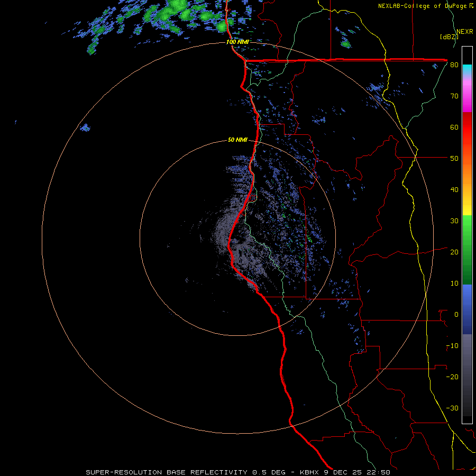Image resolution: width=476 pixels, height=476 pixels.
Task: Click the KBHX 9 DEC 25 22:50 timestamp
Action: (345, 472)
